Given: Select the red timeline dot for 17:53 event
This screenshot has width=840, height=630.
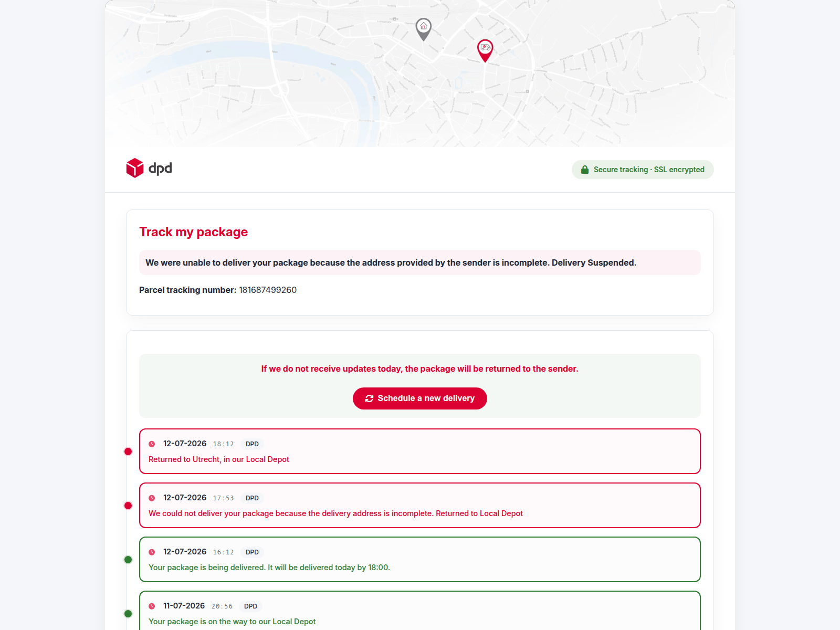Looking at the screenshot, I should click(128, 506).
